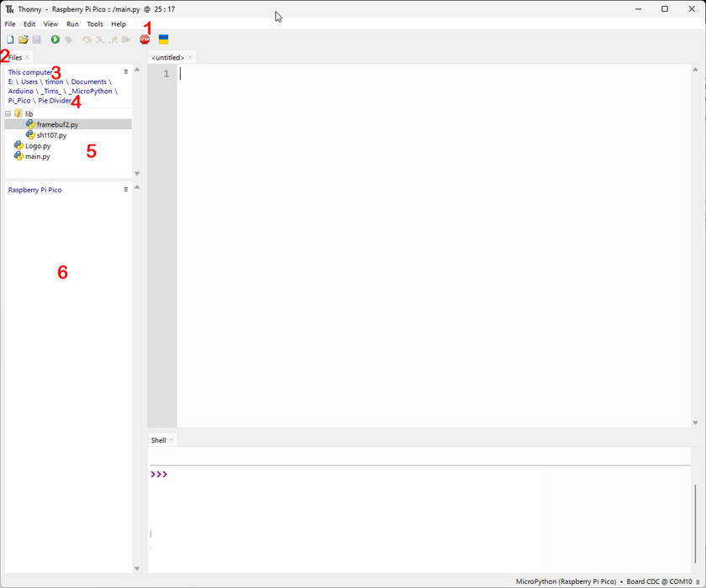
Task: Navigate to timon folder in path
Action: (54, 81)
